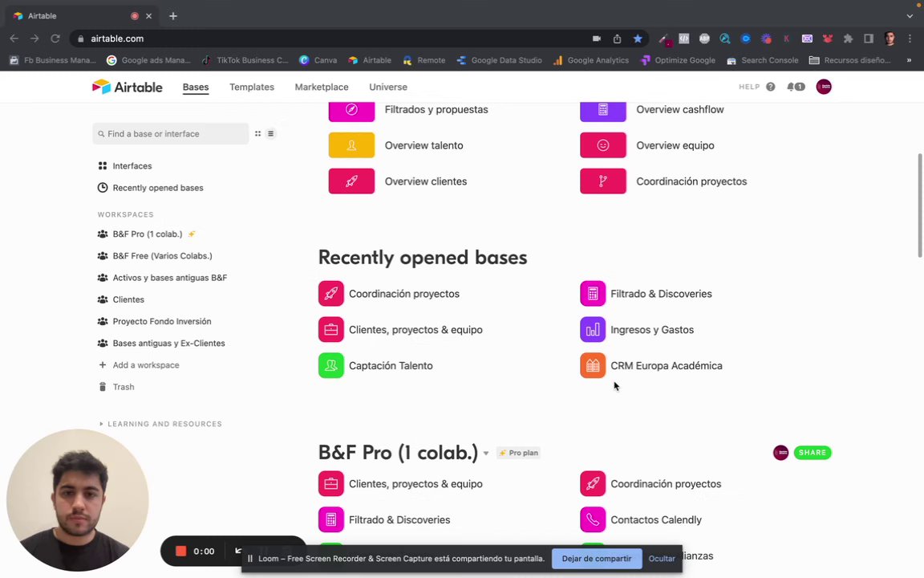This screenshot has width=924, height=578.
Task: Click the HELP text link
Action: coord(749,87)
